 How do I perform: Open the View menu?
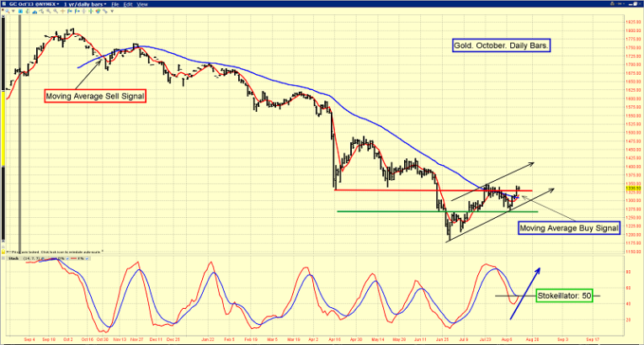pos(141,4)
